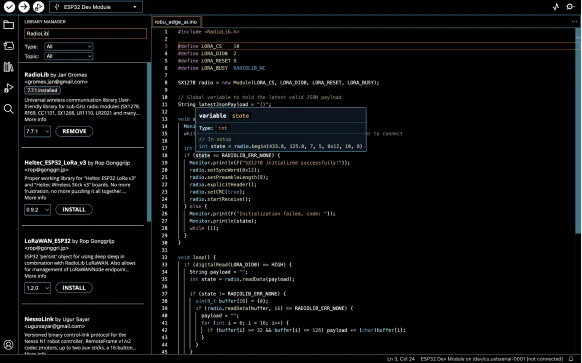Click the Type: int row in tooltip
This screenshot has height=363, width=582.
(213, 128)
